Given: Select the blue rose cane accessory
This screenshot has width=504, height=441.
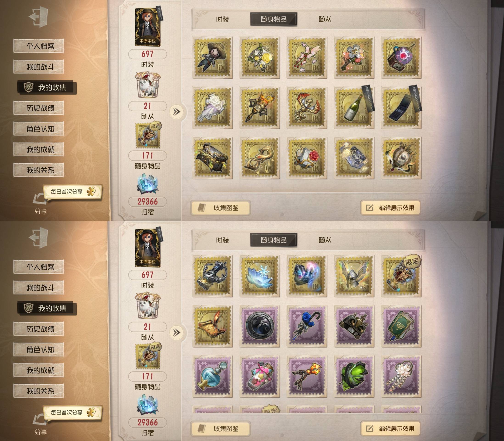Looking at the screenshot, I should coord(307,327).
